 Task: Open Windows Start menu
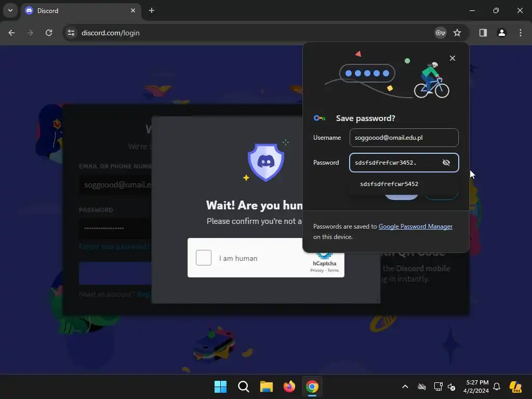tap(220, 387)
